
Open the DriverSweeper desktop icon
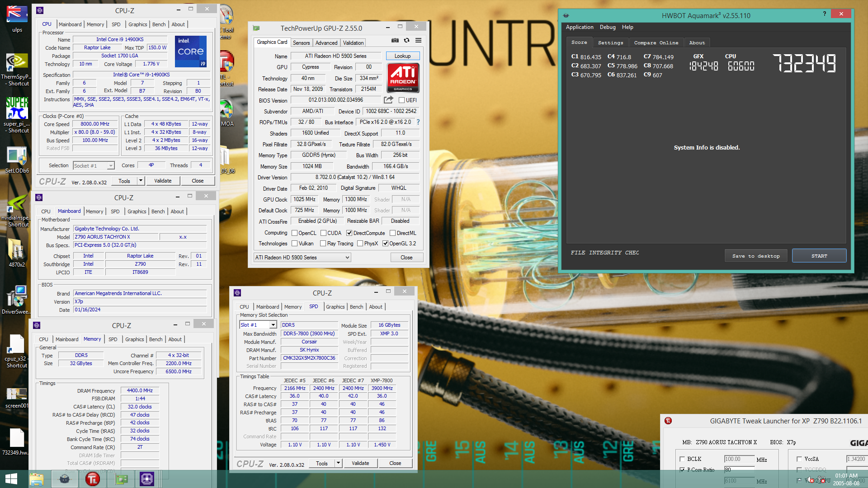17,300
